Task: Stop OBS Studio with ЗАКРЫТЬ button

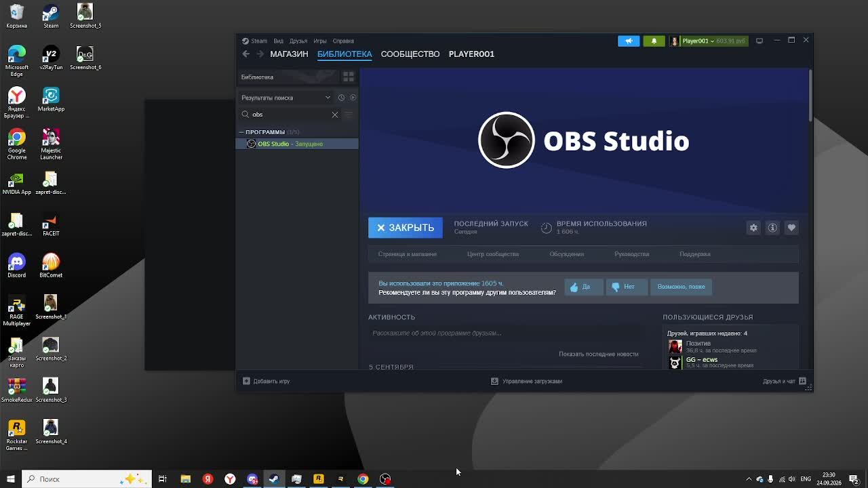Action: (406, 228)
